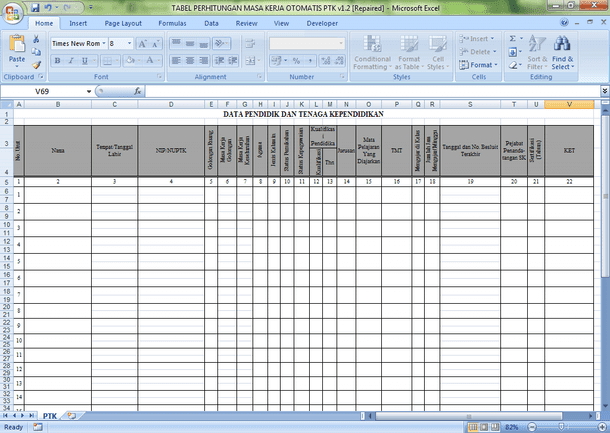Save workbook via Quick Access floppy icon
Viewport: 610px width, 433px height.
35,8
